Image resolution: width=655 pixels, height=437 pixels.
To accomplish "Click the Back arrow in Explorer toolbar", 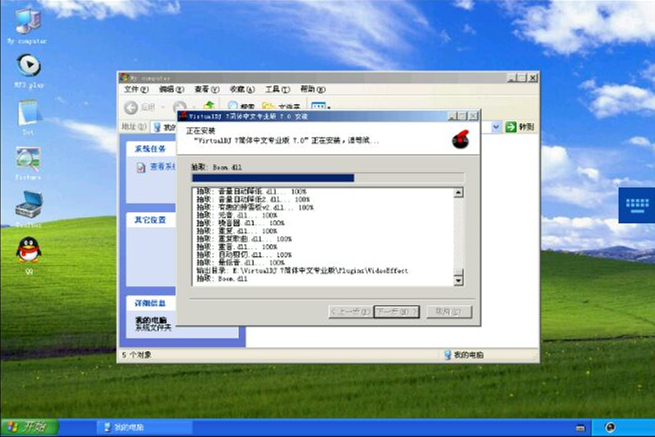I will pyautogui.click(x=131, y=108).
